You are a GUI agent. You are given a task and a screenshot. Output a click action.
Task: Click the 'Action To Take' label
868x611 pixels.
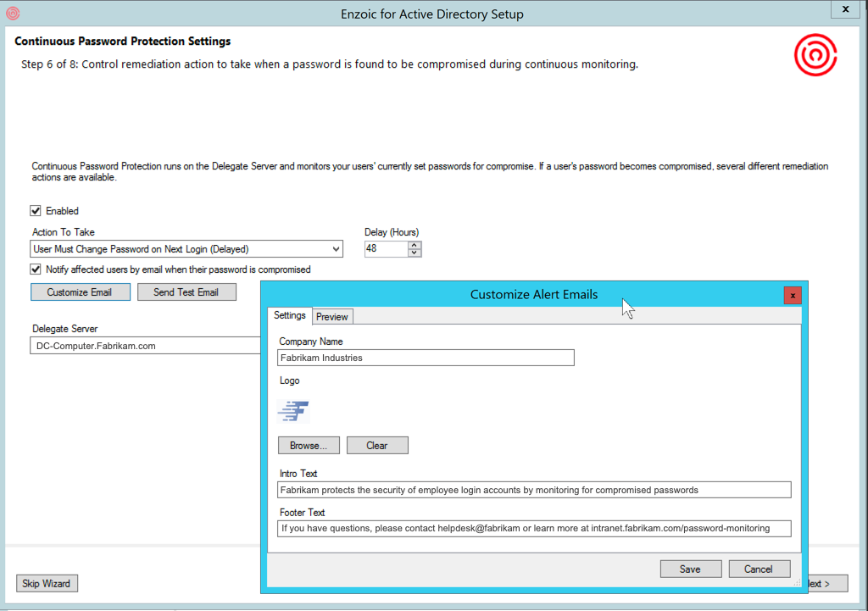pyautogui.click(x=63, y=232)
